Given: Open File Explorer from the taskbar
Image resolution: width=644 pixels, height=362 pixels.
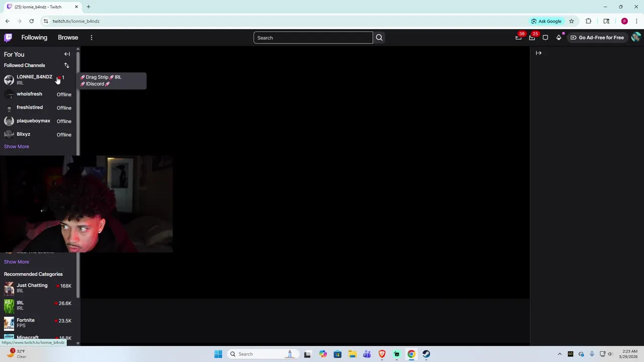Looking at the screenshot, I should point(352,354).
